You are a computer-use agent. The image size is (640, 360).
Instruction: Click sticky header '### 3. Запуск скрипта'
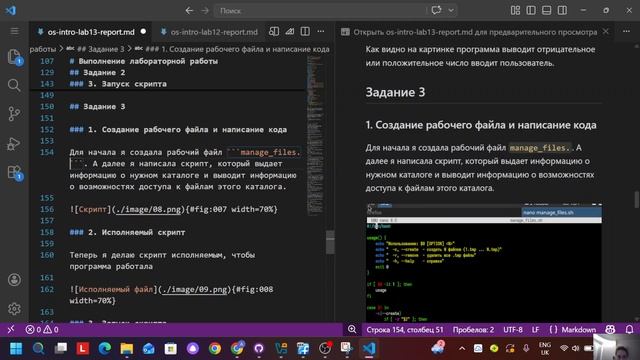point(118,84)
